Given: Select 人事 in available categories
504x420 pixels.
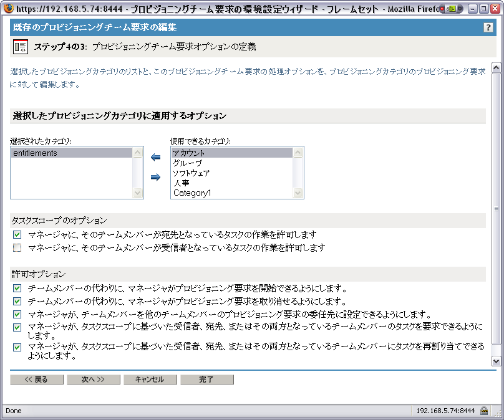Looking at the screenshot, I should pyautogui.click(x=232, y=183).
